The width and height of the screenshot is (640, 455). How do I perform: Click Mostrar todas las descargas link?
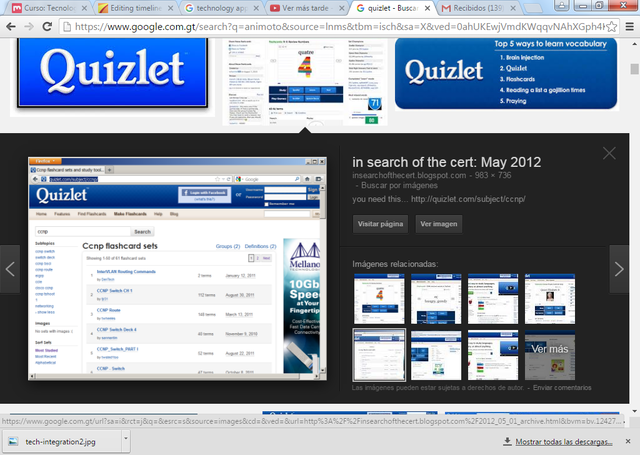(563, 442)
